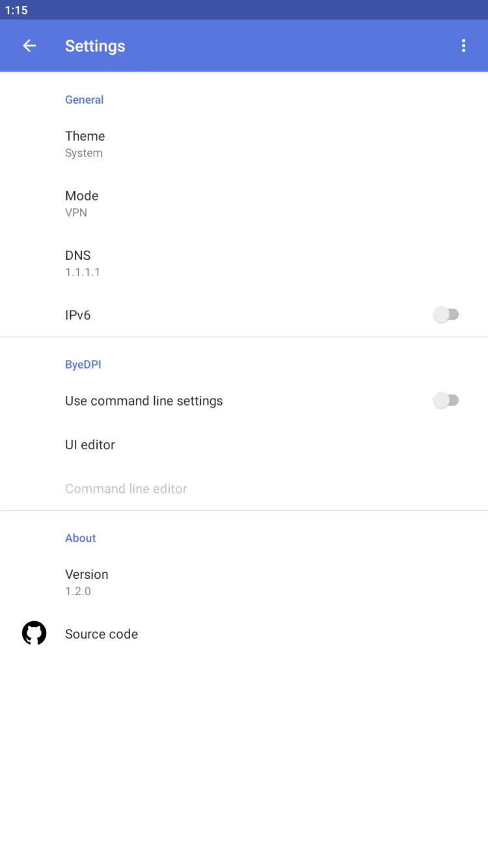Open the three-dot overflow menu
Viewport: 488px width, 868px height.
pos(463,46)
